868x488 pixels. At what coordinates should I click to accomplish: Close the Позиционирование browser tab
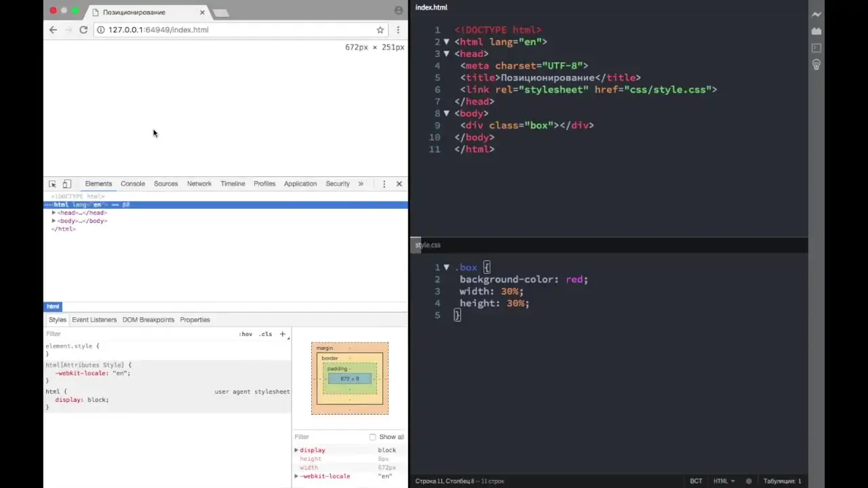click(x=202, y=12)
